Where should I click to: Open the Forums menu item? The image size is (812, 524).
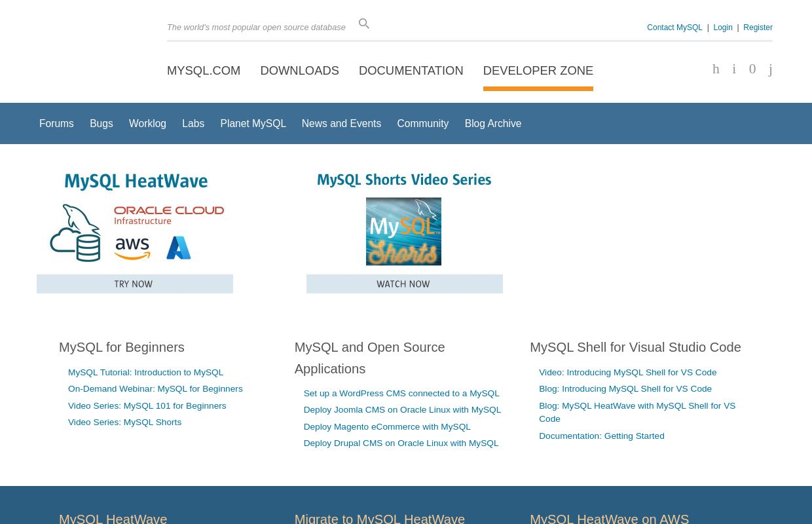pyautogui.click(x=56, y=123)
